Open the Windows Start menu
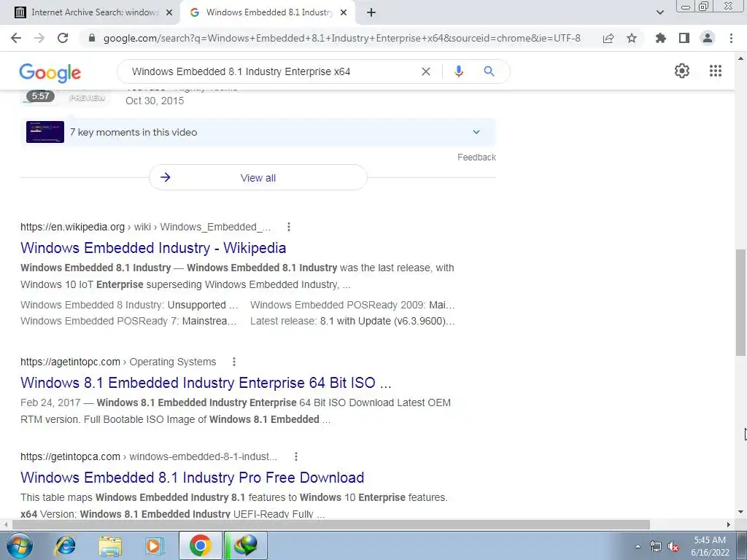 (19, 545)
